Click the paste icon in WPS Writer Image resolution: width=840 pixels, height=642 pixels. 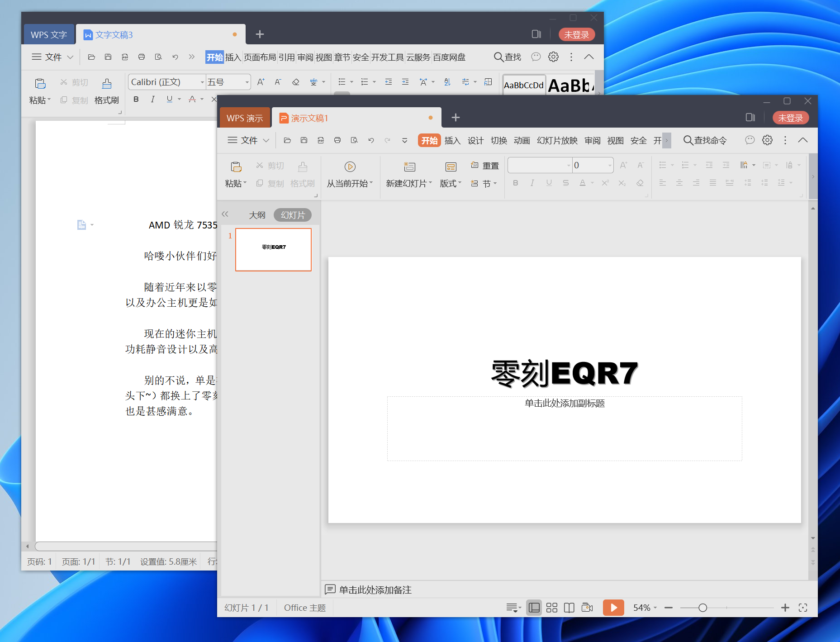(40, 83)
